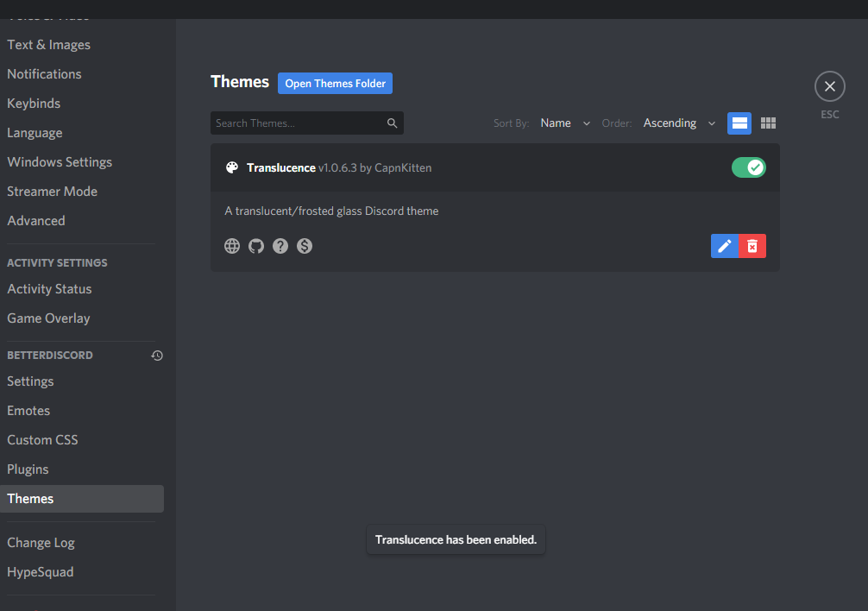Edit the Translucence theme with pencil icon
Screen dimensions: 868x611
pyautogui.click(x=725, y=246)
